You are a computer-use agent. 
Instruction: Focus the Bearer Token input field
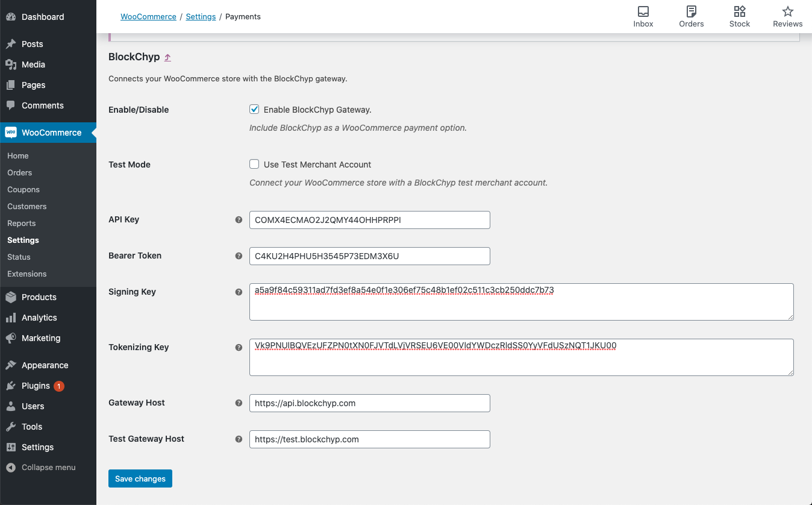click(370, 256)
